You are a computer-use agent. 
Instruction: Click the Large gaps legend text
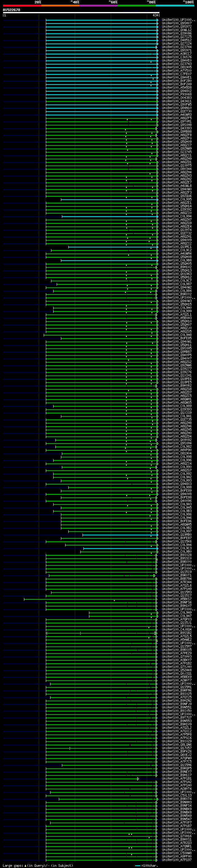[38, 865]
